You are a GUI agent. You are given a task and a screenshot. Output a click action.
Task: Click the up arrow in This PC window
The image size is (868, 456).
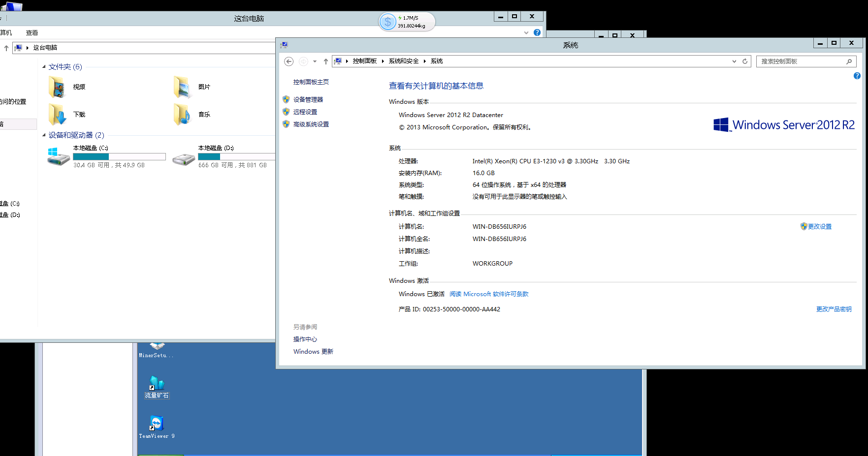coord(6,48)
